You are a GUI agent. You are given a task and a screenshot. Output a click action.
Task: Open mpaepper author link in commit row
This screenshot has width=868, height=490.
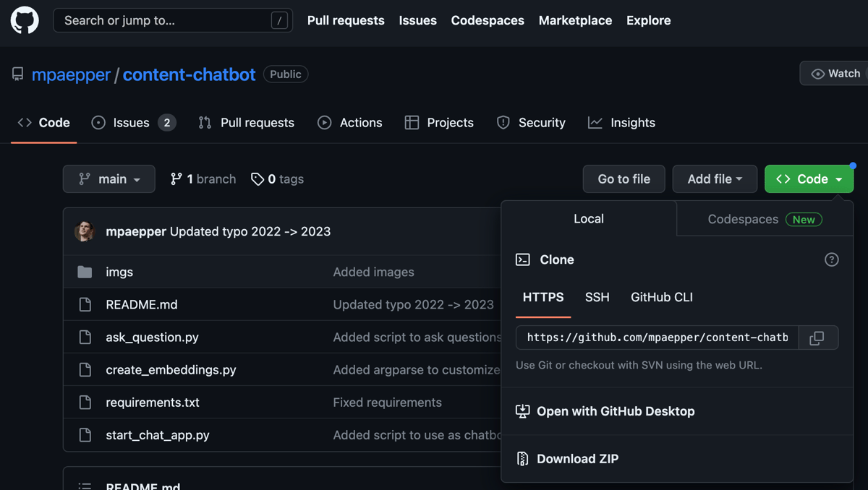point(136,231)
